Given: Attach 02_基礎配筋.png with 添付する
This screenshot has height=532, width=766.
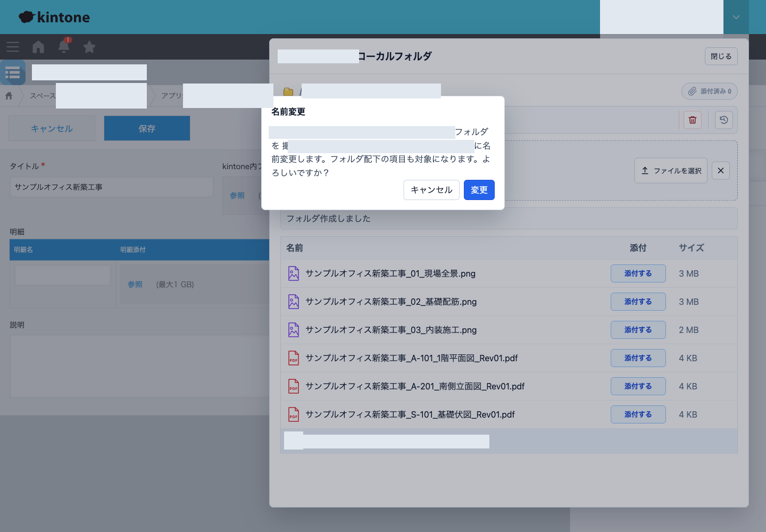Looking at the screenshot, I should coord(638,302).
